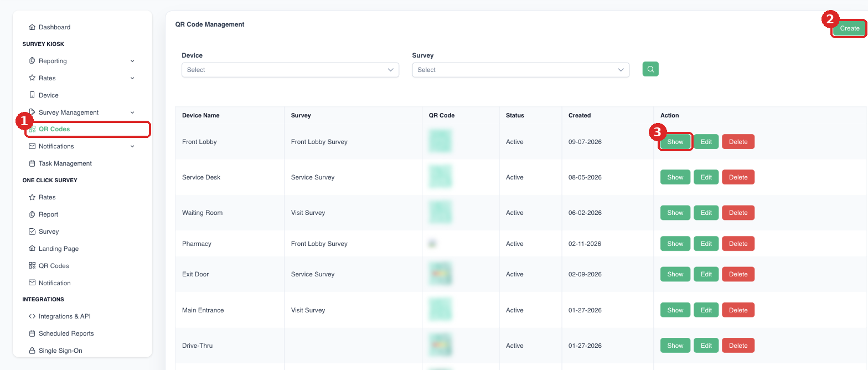Open the Scheduled Reports icon
868x370 pixels.
(x=32, y=333)
